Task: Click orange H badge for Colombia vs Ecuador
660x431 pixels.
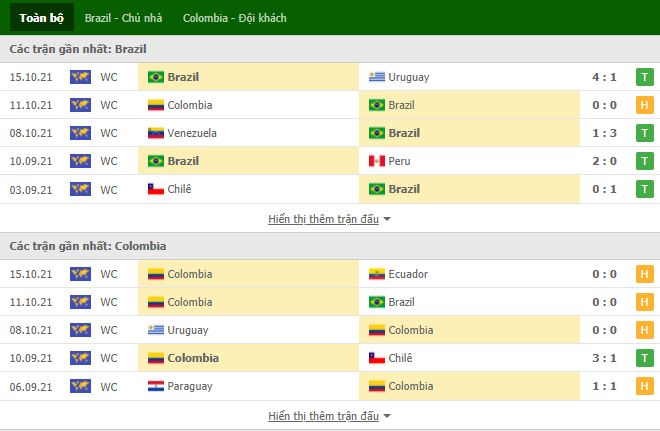Action: coord(644,274)
